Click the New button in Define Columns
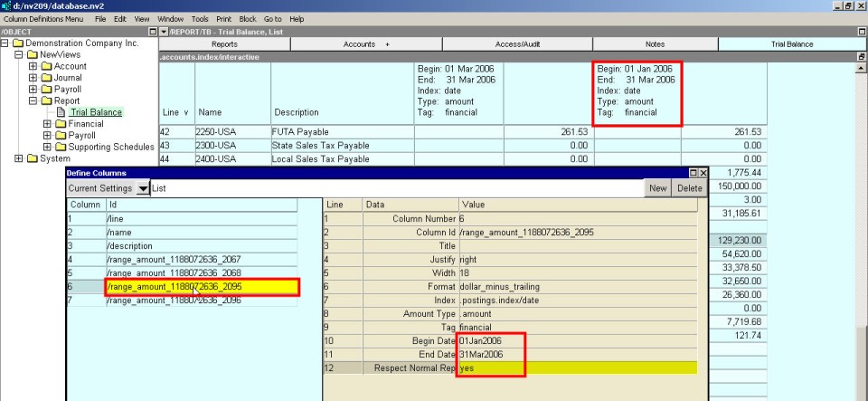The image size is (868, 401). [657, 187]
